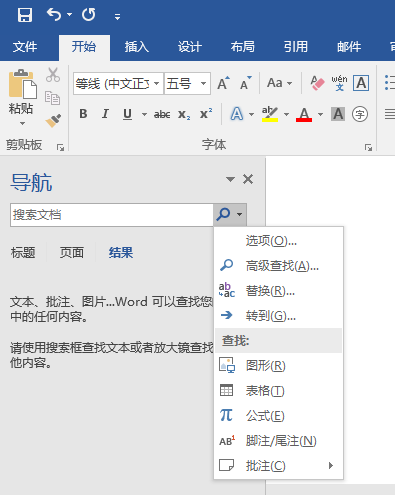Open the Aa change case menu
The image size is (395, 495).
[279, 83]
